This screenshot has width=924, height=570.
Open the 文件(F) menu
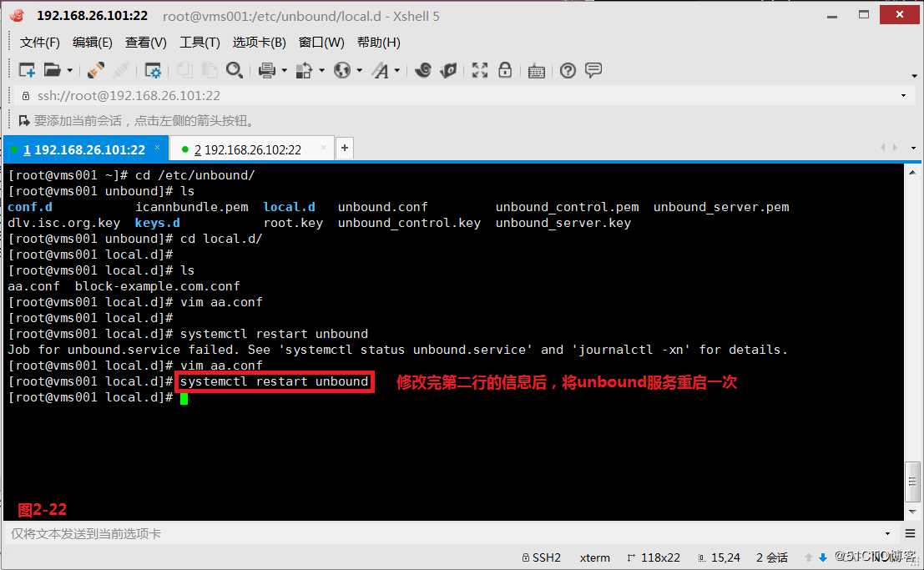pyautogui.click(x=39, y=43)
